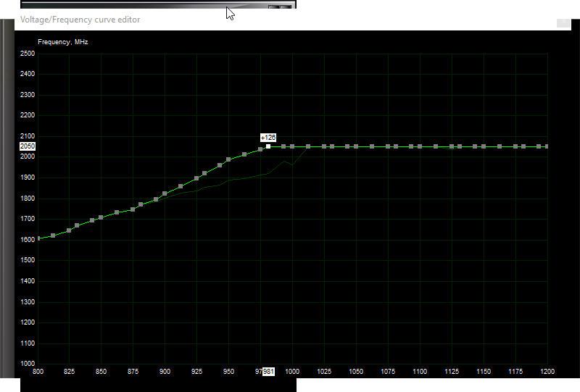Click the 1500 label on the frequency axis

[x=28, y=260]
